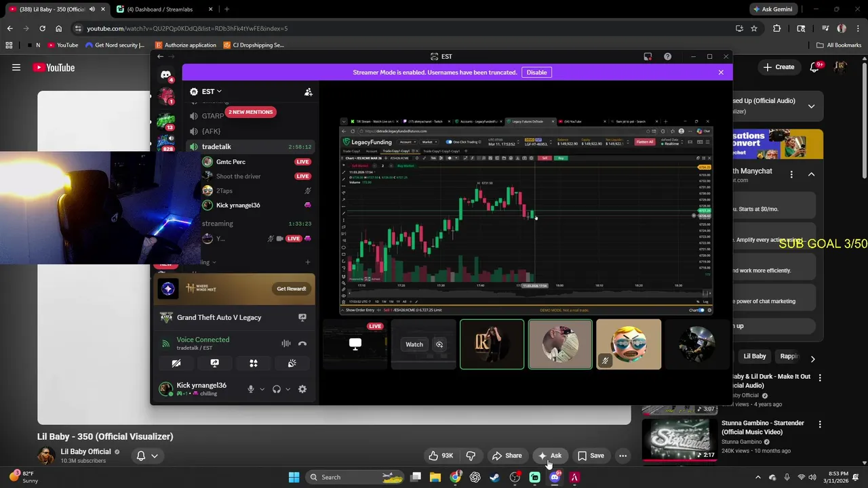The width and height of the screenshot is (868, 488).
Task: Click user Shoot the driver in the channel list
Action: [x=238, y=176]
